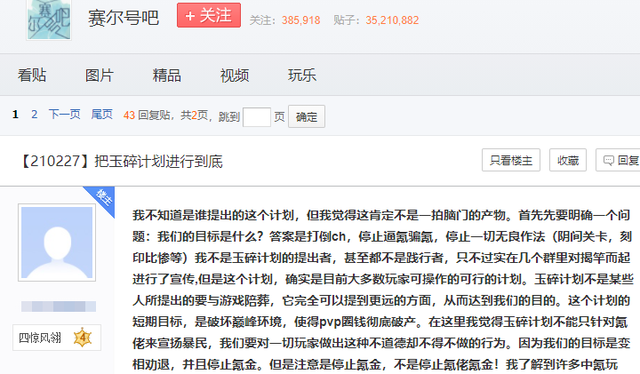Screen dimensions: 640x374
Task: Switch to the 精品 tab
Action: tap(167, 75)
